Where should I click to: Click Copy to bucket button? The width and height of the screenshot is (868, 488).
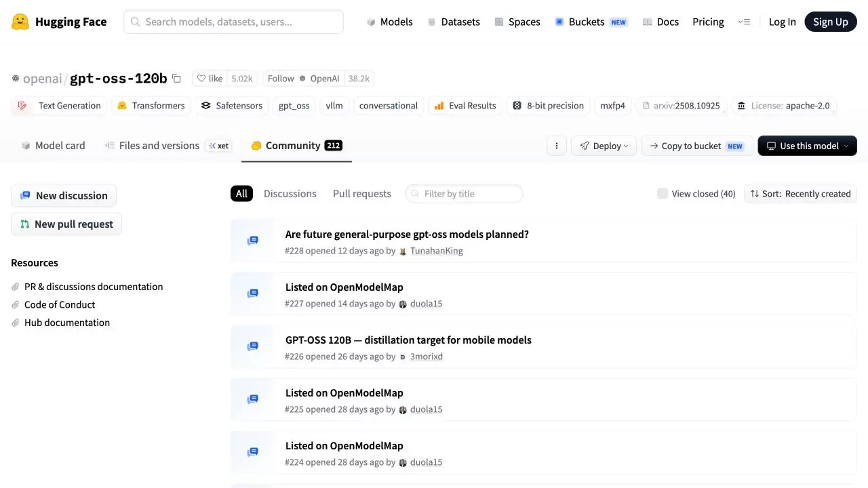pos(696,146)
